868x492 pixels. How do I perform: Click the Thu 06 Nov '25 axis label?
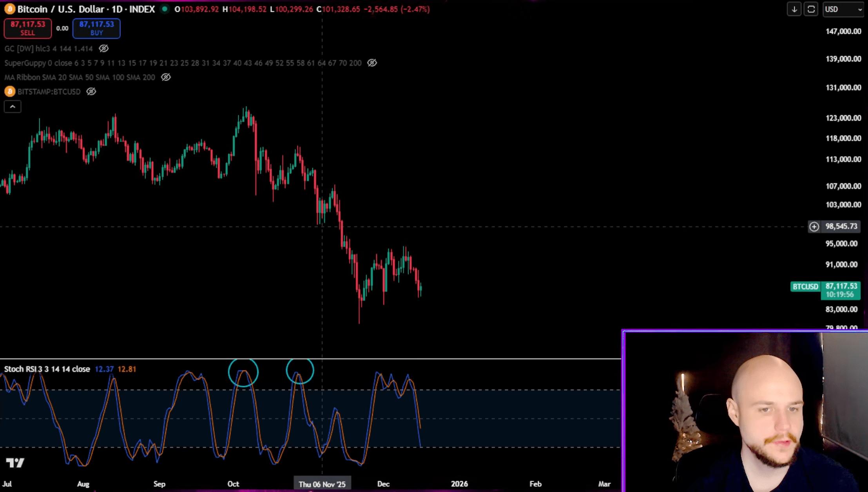point(322,484)
